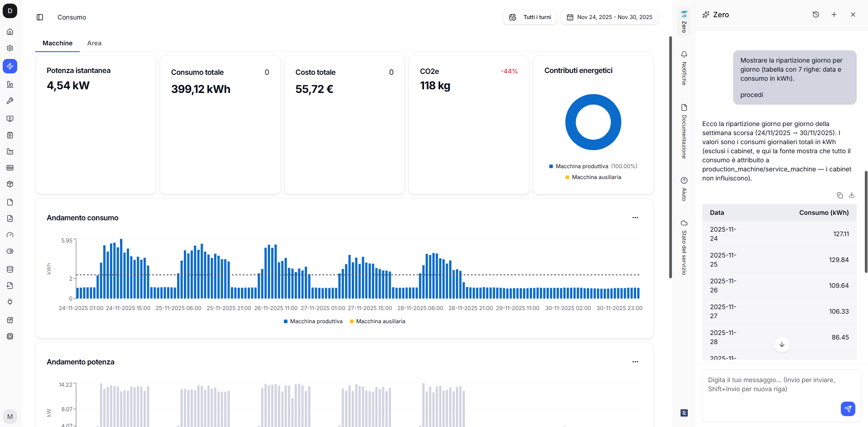Image resolution: width=868 pixels, height=427 pixels.
Task: Open the Stato del servizio side tab
Action: pyautogui.click(x=684, y=247)
